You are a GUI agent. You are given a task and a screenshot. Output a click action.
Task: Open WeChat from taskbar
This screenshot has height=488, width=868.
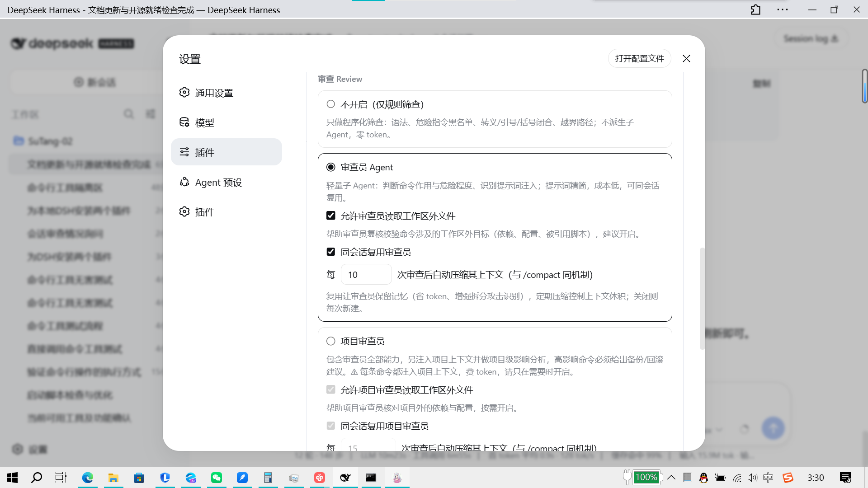point(217,478)
